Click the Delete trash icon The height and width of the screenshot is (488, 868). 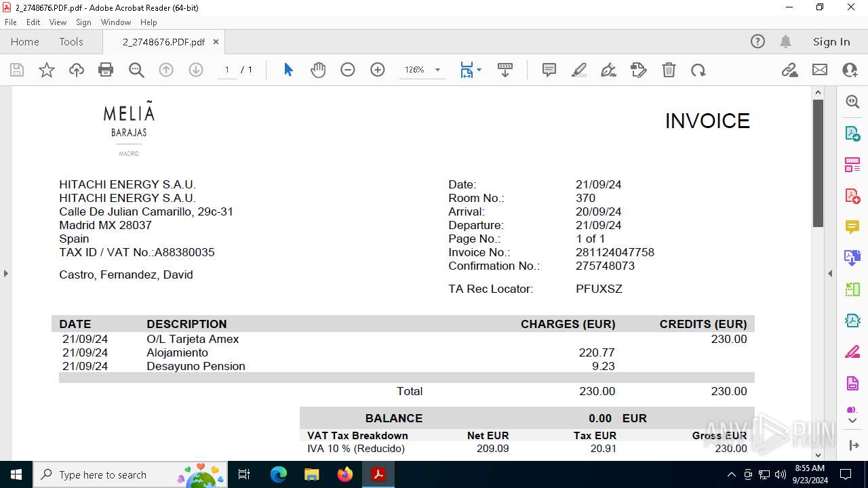coord(669,70)
